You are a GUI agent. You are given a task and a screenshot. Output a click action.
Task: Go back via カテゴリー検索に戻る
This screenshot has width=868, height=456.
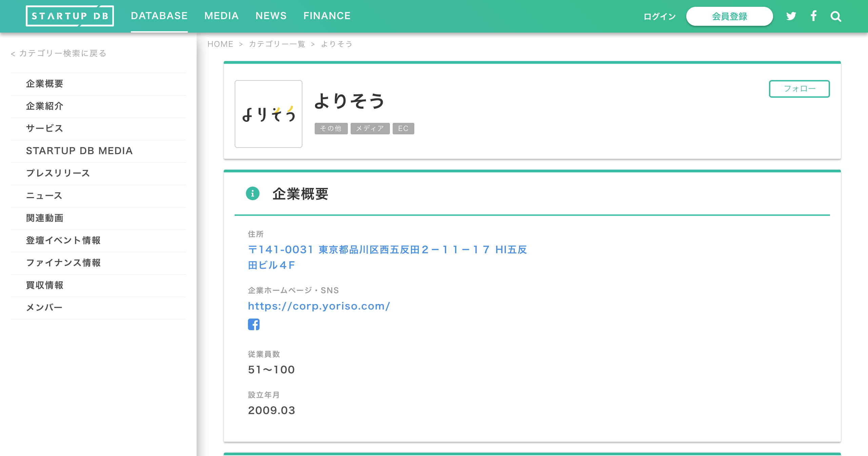pos(59,53)
